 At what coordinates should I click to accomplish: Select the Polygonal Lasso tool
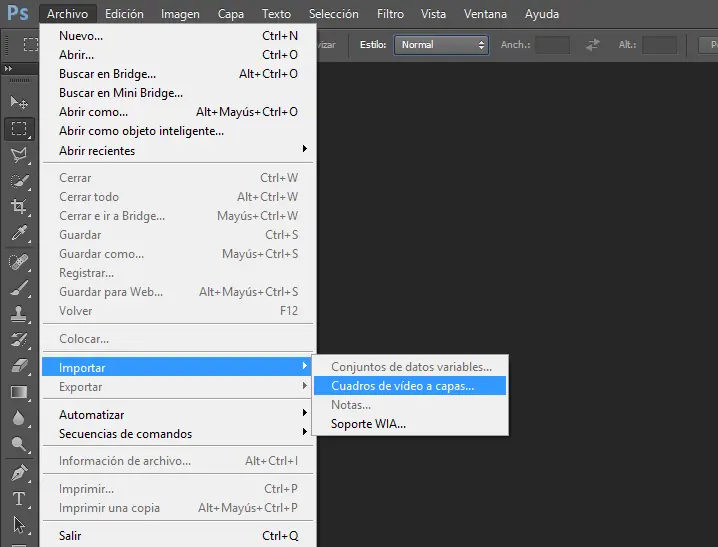point(19,155)
